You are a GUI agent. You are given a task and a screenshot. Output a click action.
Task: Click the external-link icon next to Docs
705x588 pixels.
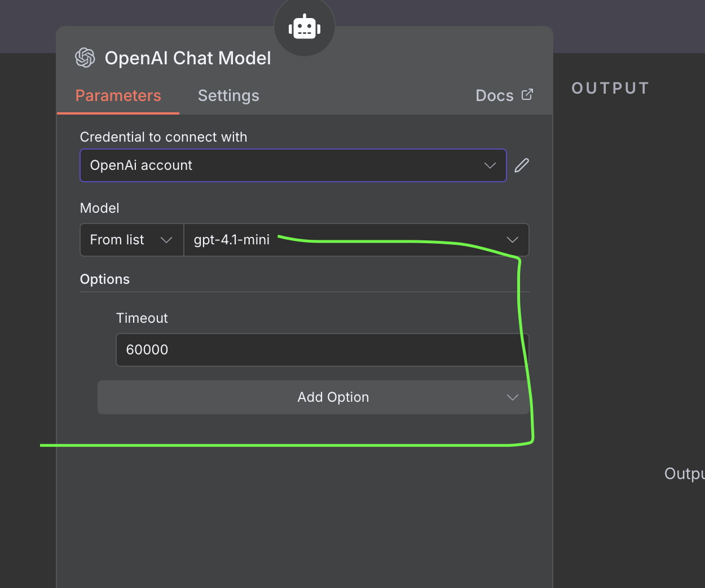[527, 95]
